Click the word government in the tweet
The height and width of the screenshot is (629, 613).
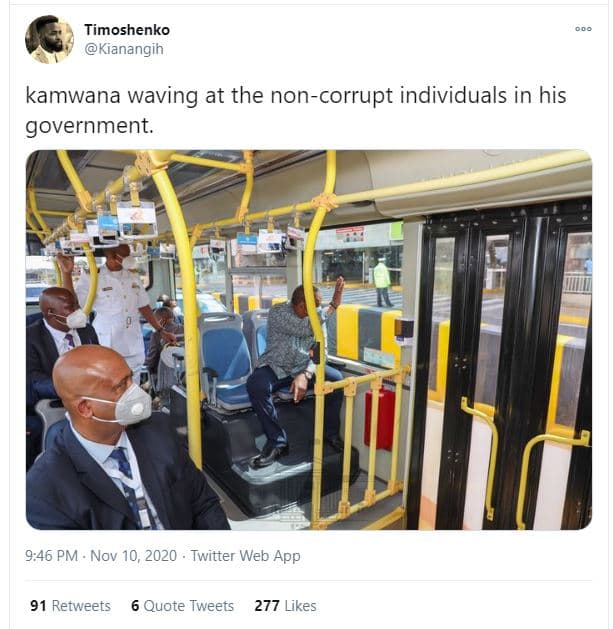pyautogui.click(x=87, y=126)
